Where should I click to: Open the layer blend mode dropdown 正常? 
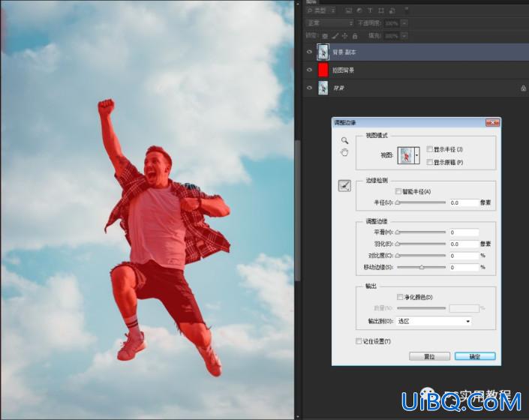click(330, 23)
